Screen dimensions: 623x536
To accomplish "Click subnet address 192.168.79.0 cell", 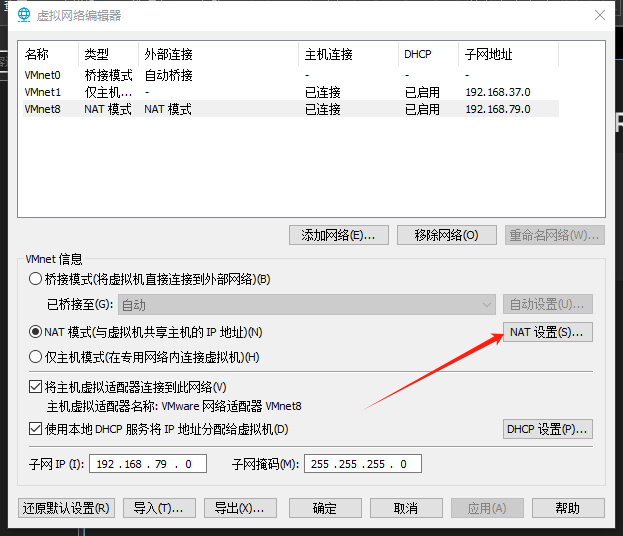I will pyautogui.click(x=498, y=109).
